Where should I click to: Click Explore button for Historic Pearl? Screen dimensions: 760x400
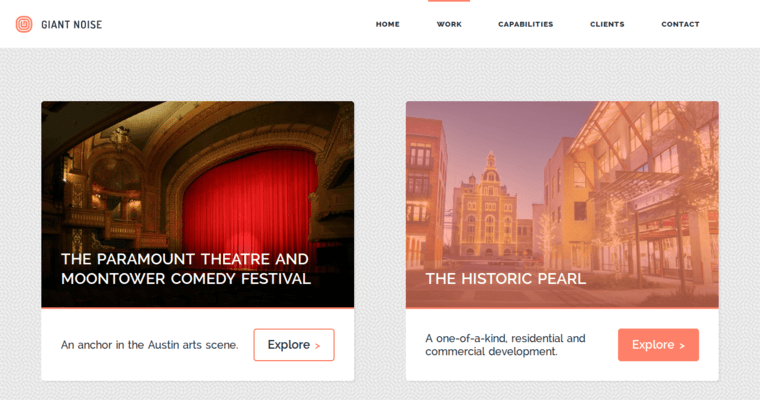658,345
